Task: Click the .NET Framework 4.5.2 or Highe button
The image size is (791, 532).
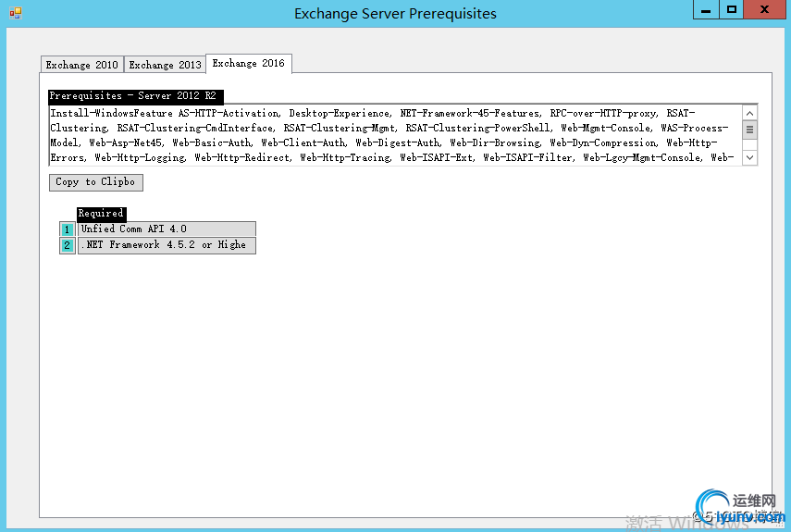Action: pos(167,245)
